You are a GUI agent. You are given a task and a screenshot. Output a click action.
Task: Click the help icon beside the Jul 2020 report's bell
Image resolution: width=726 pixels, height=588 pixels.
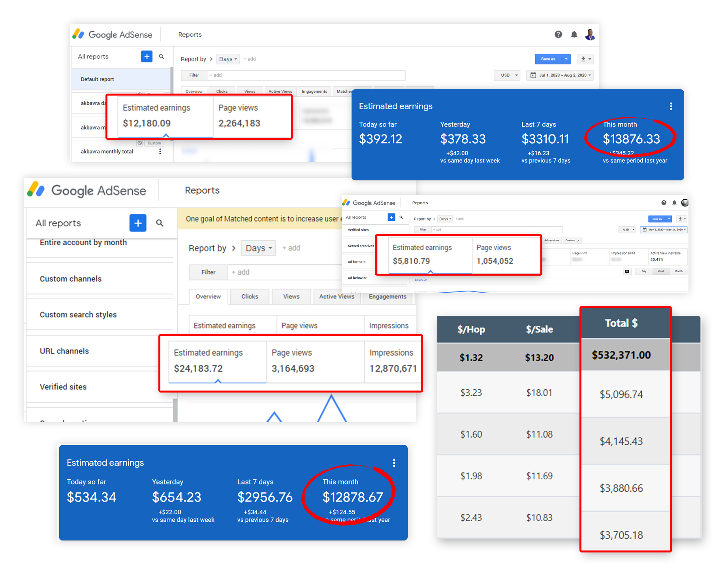pos(558,34)
